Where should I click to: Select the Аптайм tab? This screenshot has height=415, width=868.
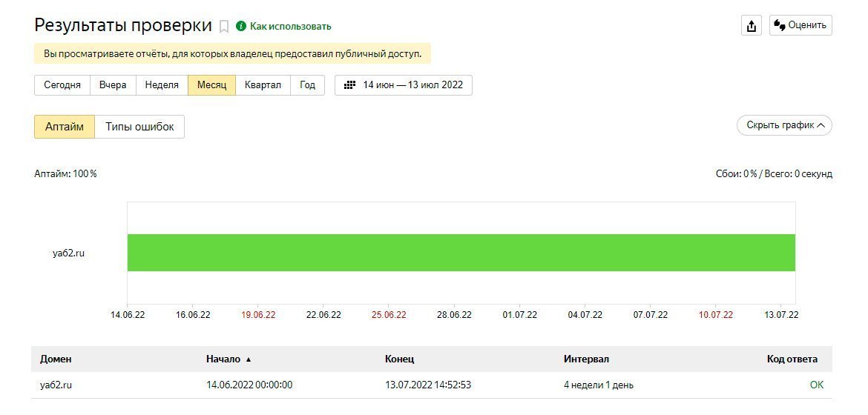(x=65, y=127)
